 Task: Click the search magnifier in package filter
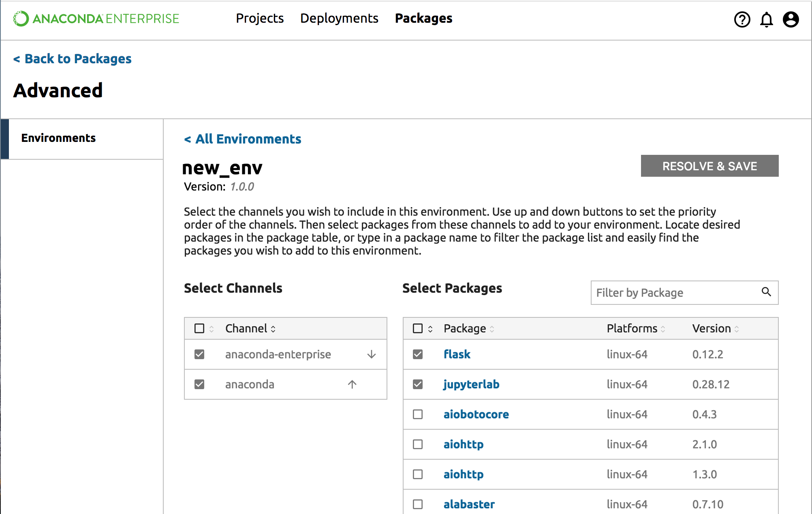[766, 292]
